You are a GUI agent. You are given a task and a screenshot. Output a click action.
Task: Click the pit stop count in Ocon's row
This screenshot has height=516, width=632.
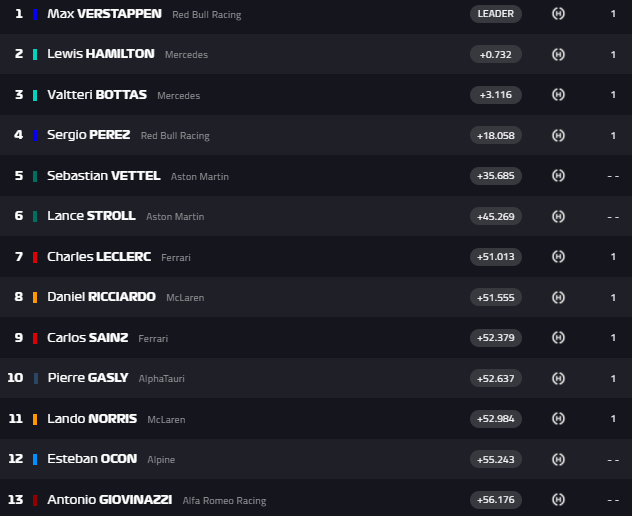pos(613,460)
